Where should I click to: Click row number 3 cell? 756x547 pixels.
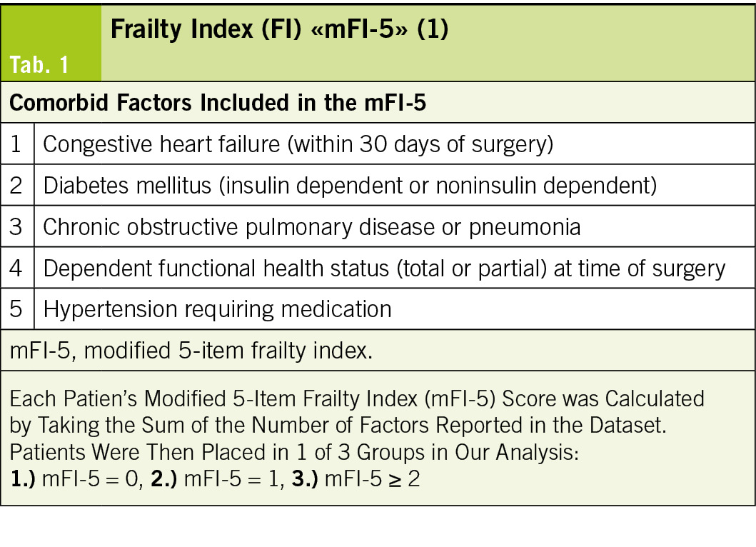pos(16,226)
